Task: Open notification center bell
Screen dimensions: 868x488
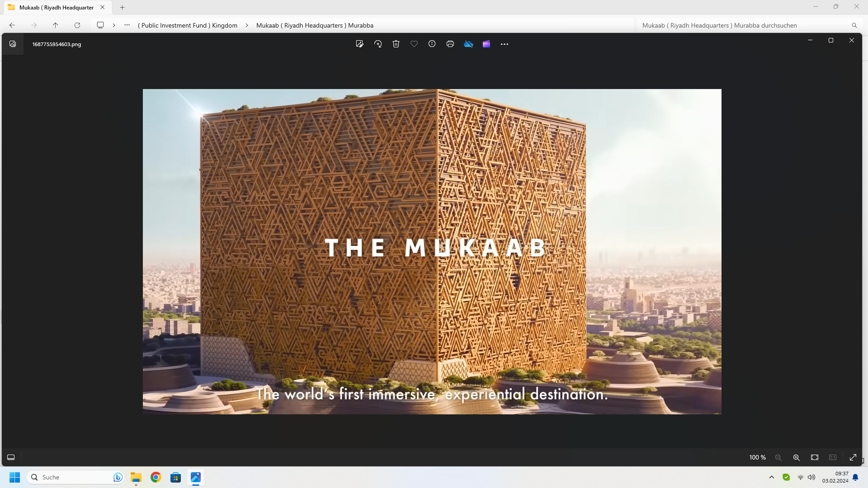Action: [x=855, y=477]
